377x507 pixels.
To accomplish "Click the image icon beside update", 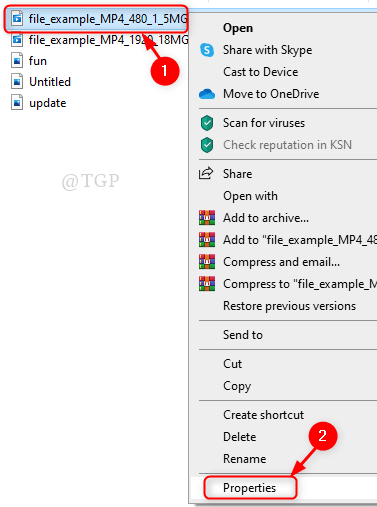I will point(17,103).
